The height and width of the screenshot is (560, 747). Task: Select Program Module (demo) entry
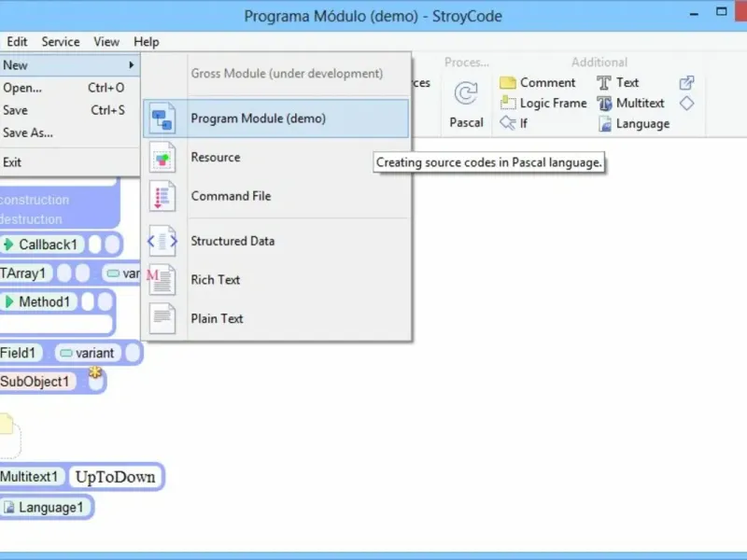(276, 119)
